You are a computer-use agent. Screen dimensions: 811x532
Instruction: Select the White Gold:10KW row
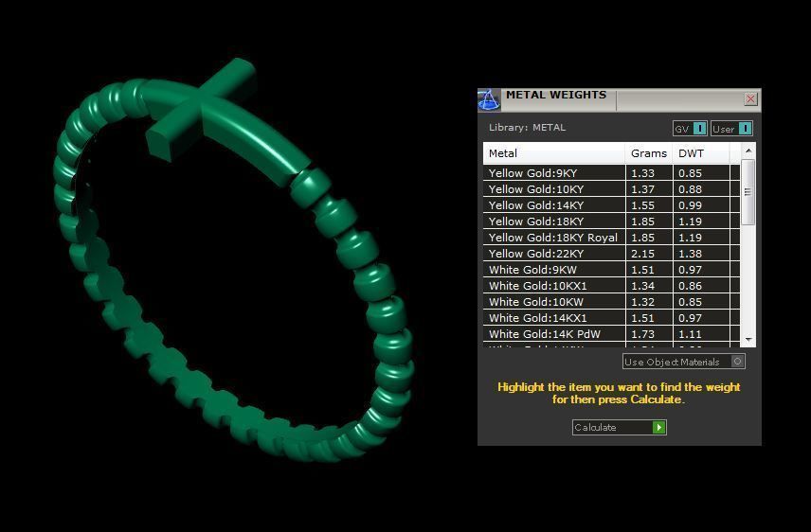click(612, 301)
